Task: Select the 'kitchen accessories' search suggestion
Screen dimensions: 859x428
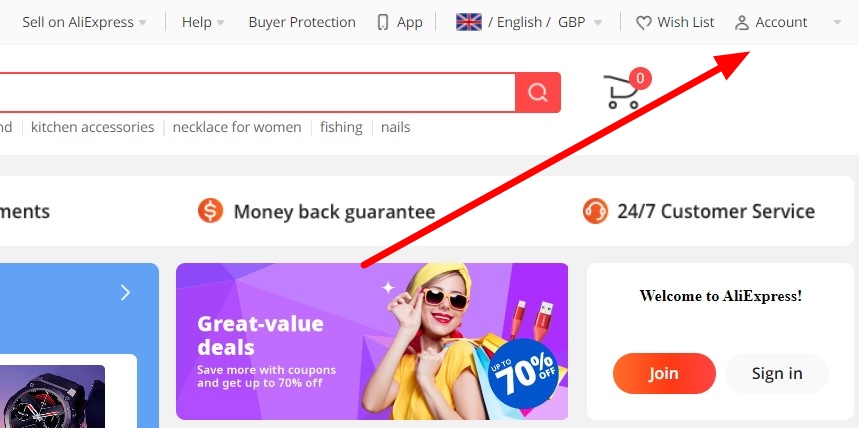Action: 93,127
